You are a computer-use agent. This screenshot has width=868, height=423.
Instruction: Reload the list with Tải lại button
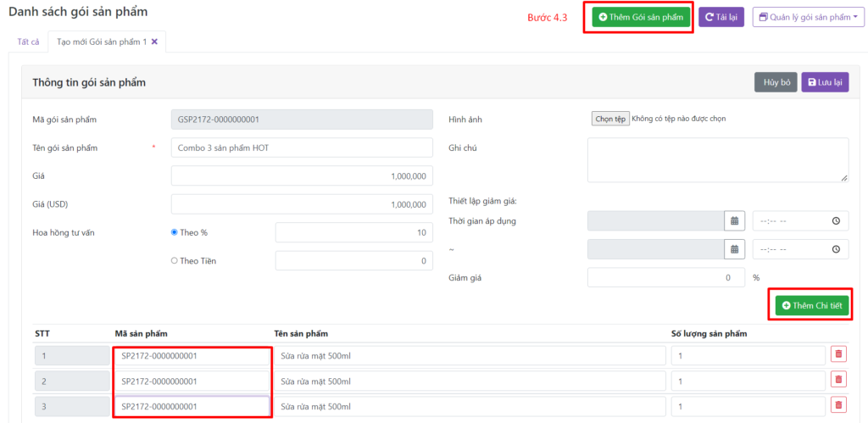[721, 17]
